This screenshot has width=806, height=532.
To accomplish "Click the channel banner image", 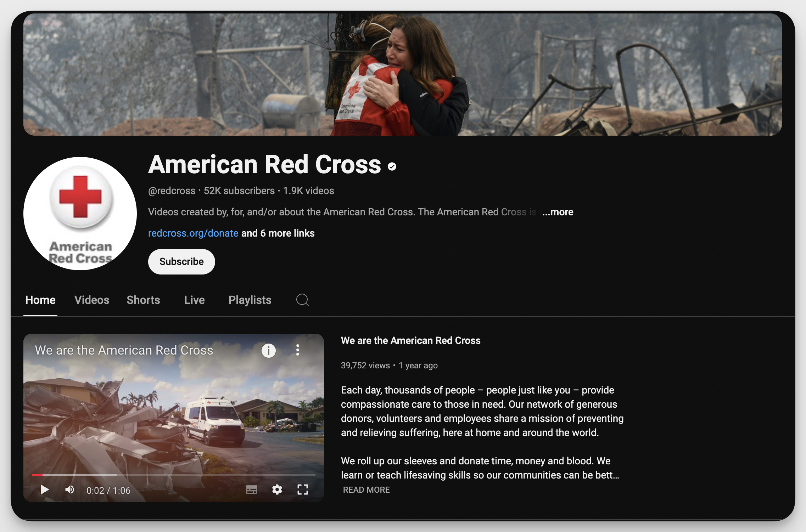I will (x=403, y=74).
